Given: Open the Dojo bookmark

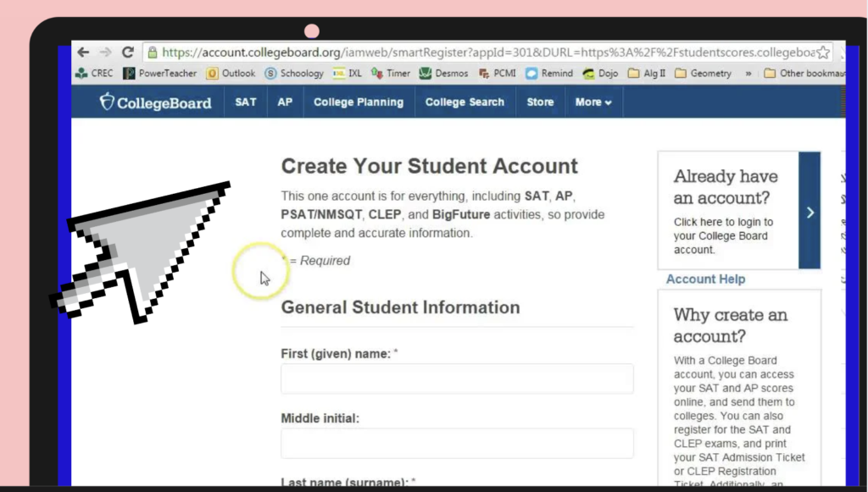Looking at the screenshot, I should click(x=601, y=73).
